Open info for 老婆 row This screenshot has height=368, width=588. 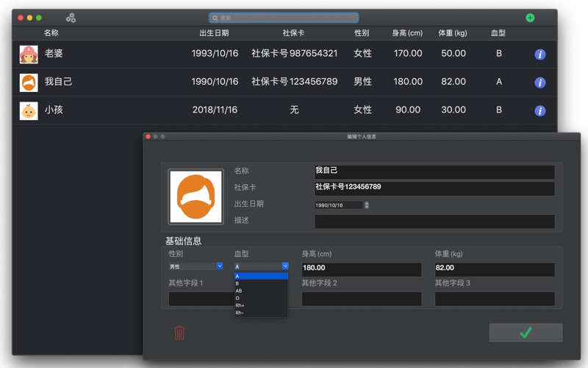click(539, 54)
